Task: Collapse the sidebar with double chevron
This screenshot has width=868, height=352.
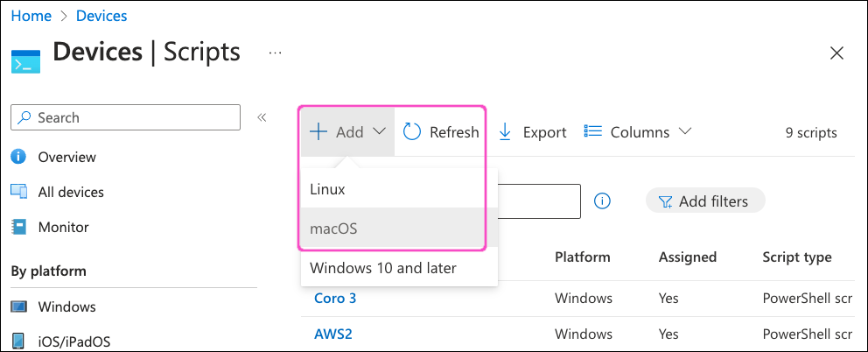Action: (261, 117)
